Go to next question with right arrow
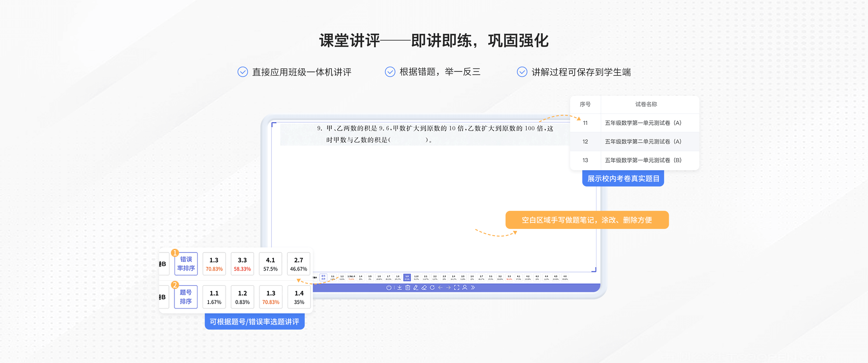The image size is (868, 363). 448,288
